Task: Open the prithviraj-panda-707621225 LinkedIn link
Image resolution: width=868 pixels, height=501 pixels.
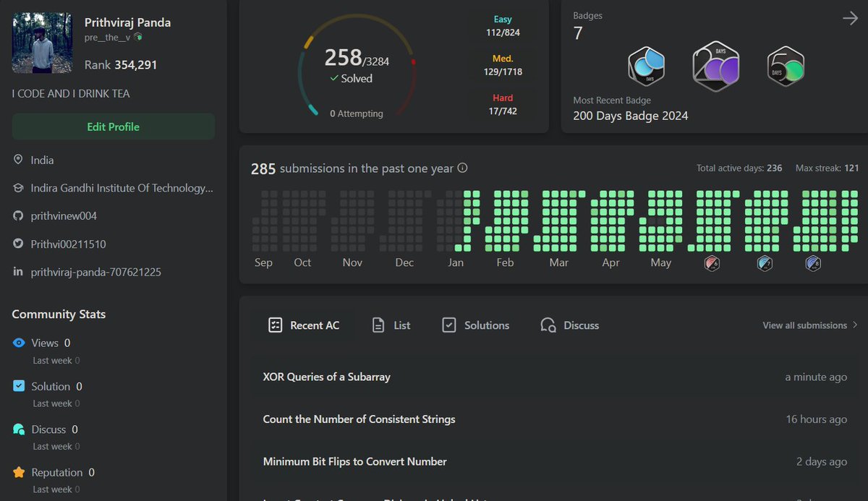Action: click(x=95, y=272)
